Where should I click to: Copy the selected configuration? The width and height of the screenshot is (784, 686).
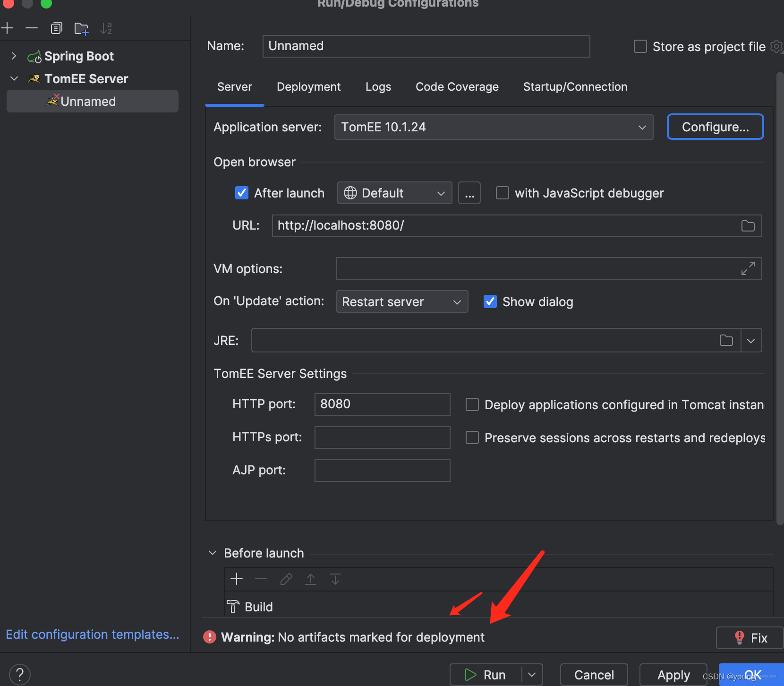point(56,28)
